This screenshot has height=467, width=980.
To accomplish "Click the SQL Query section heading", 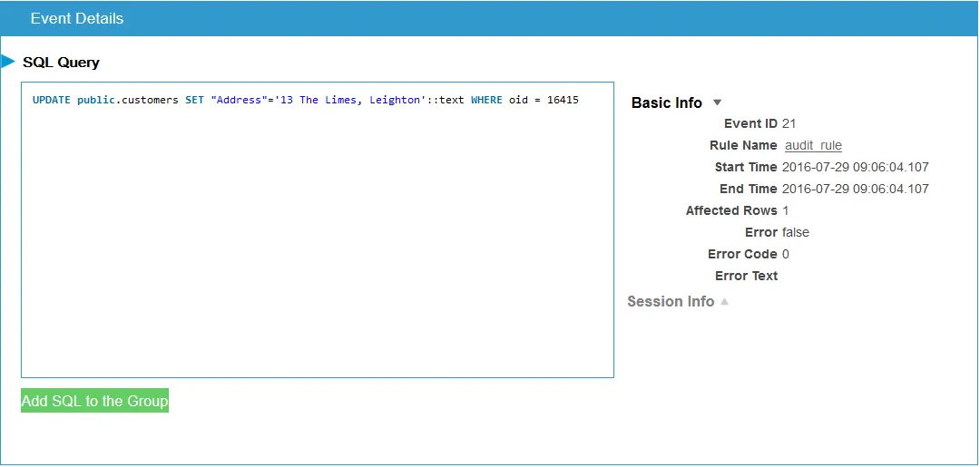I will coord(61,63).
